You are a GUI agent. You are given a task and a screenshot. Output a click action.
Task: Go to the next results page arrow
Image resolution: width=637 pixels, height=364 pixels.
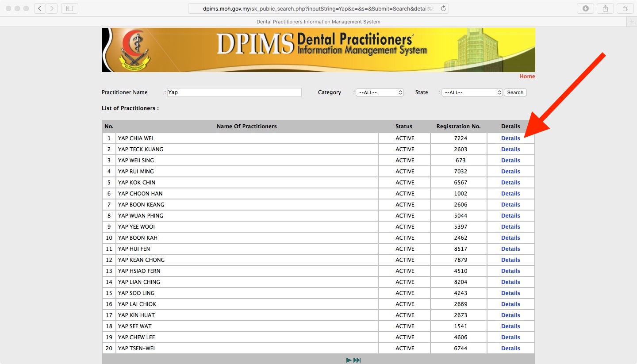(349, 360)
